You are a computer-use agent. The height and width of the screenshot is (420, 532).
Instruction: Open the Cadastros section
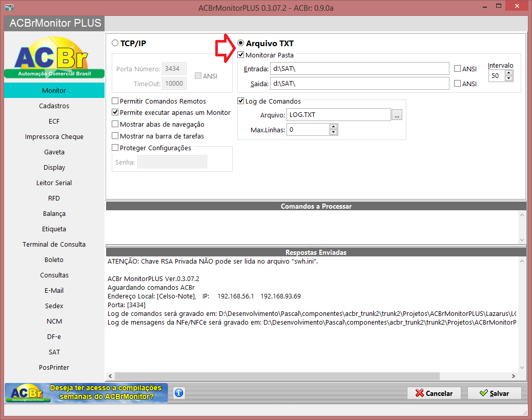click(x=54, y=106)
